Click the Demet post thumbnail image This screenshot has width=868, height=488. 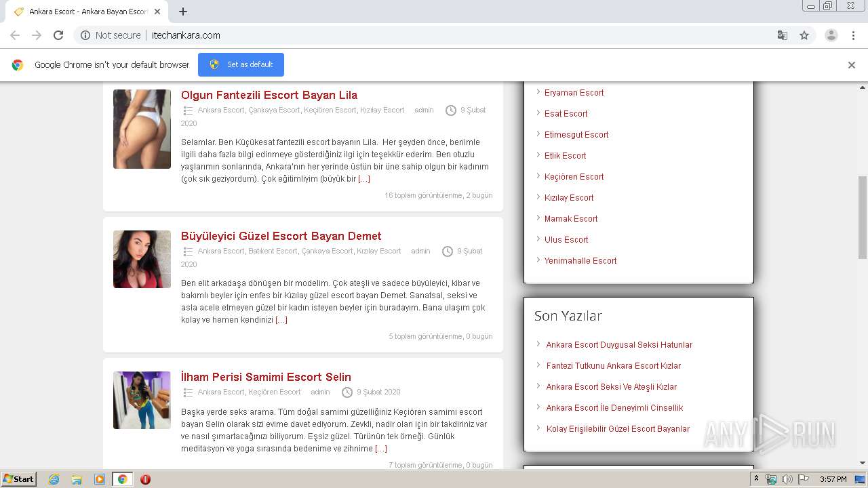(142, 259)
